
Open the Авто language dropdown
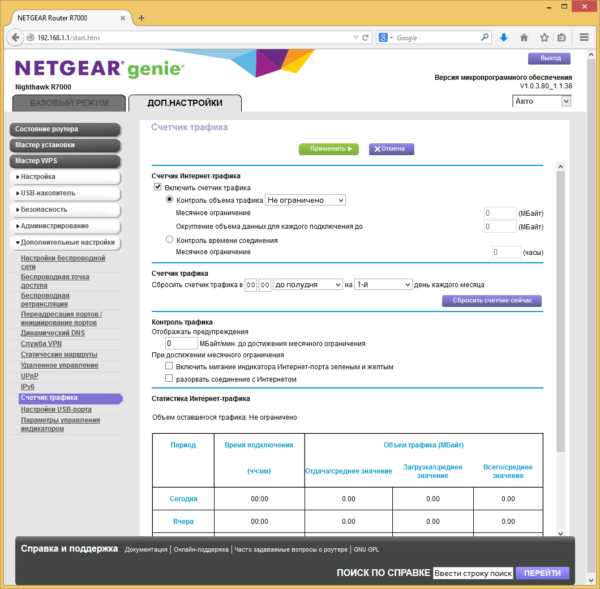tap(541, 101)
